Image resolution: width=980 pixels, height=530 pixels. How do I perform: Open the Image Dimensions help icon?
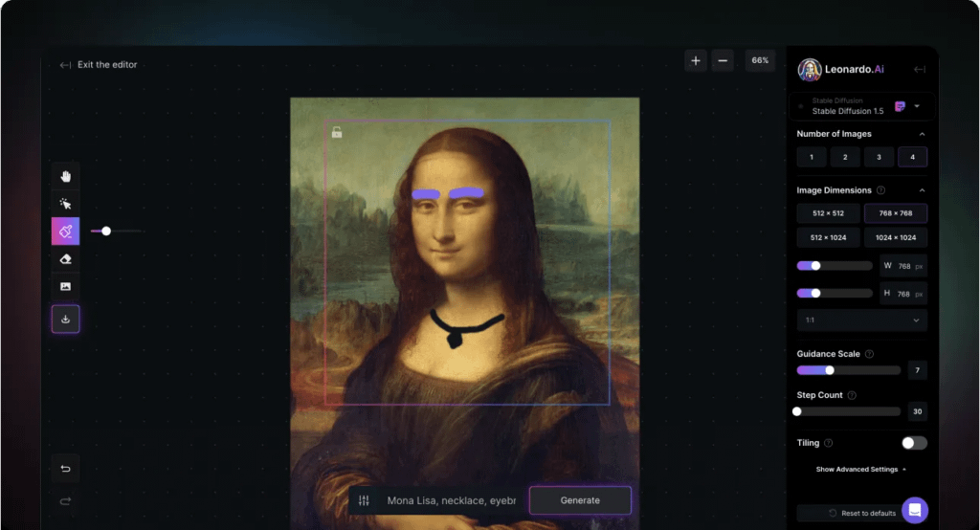click(880, 190)
